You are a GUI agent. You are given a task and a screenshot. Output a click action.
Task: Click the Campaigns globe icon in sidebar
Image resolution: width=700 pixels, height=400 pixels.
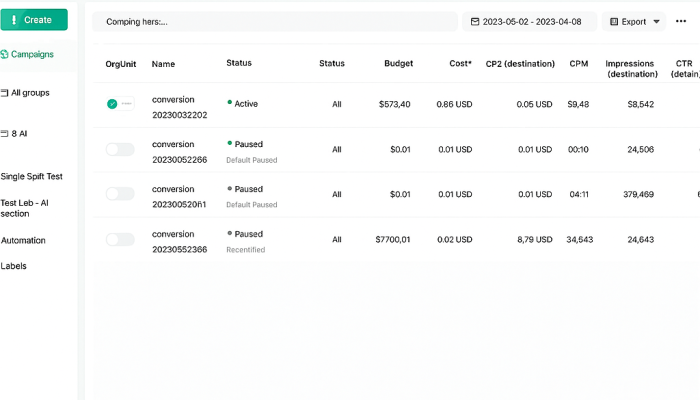(x=5, y=55)
